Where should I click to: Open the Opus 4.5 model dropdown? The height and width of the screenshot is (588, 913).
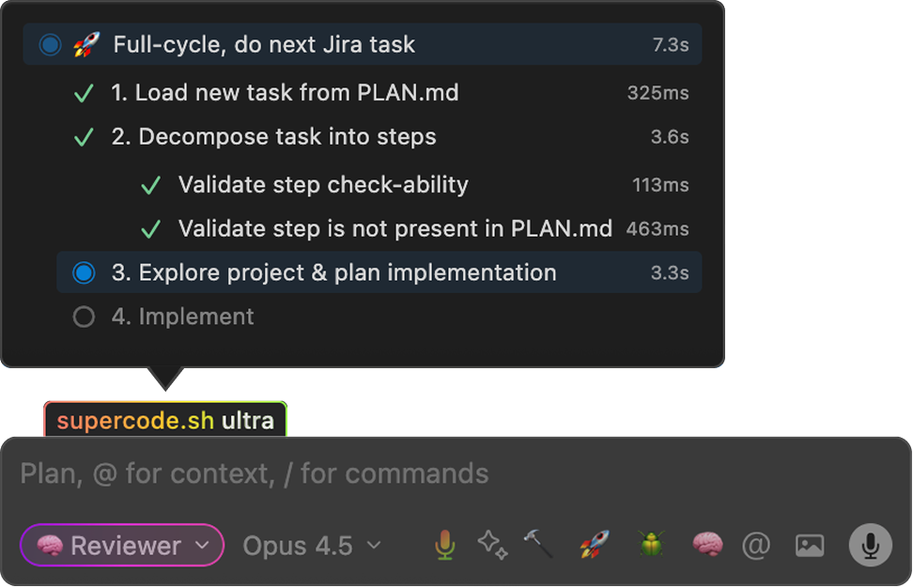click(312, 545)
